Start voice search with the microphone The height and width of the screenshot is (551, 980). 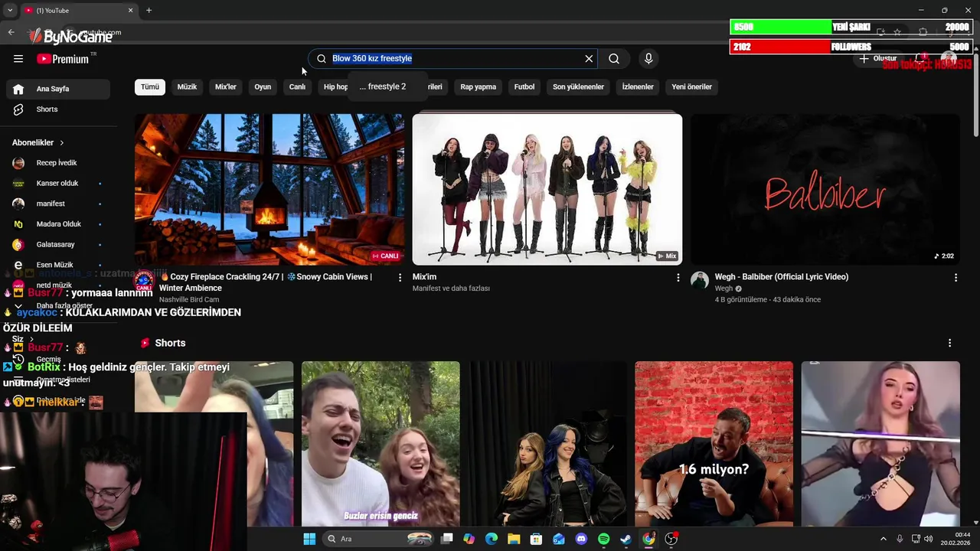648,59
